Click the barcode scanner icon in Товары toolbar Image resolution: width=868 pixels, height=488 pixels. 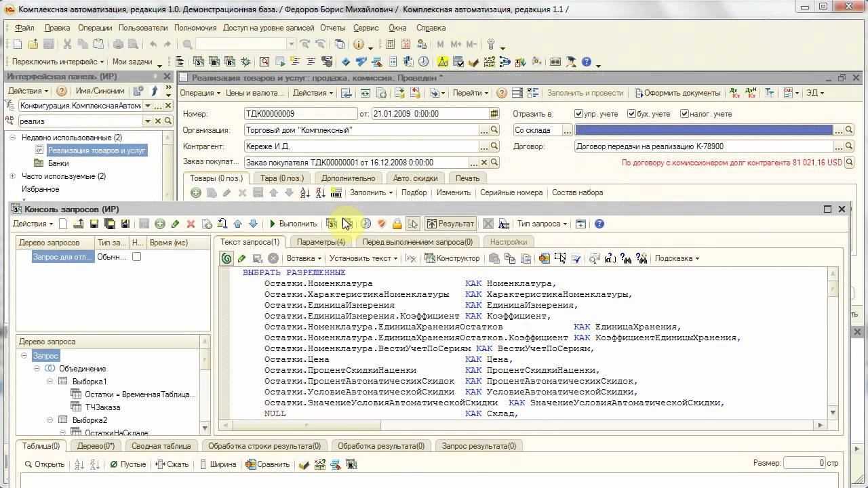click(x=336, y=192)
